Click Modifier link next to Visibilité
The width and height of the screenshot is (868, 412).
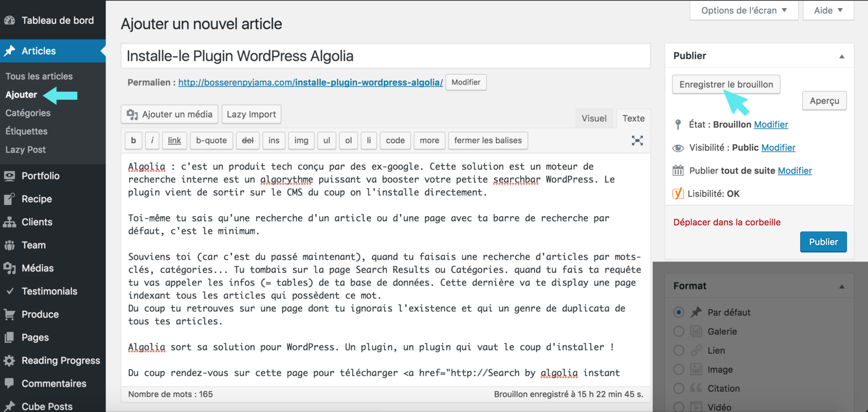778,148
